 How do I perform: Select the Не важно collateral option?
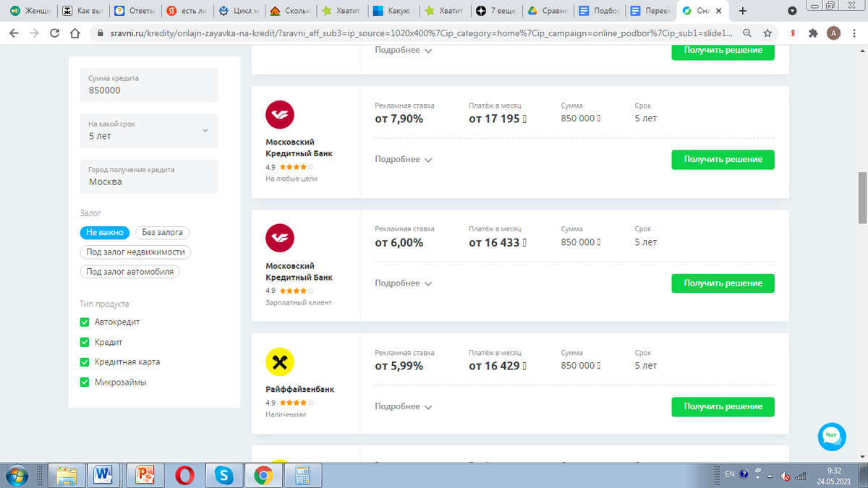[x=105, y=233]
